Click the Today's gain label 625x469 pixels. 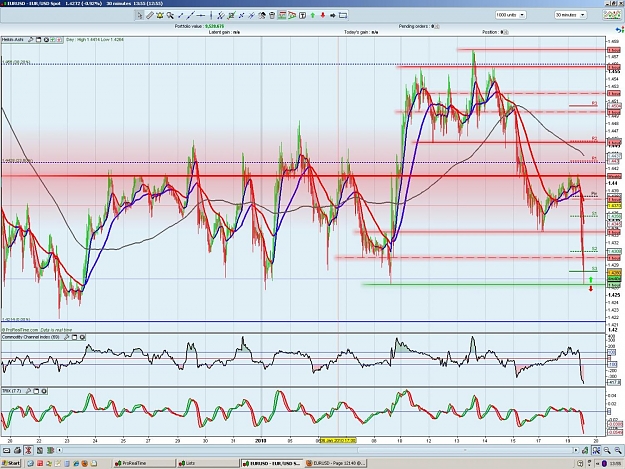[x=357, y=32]
